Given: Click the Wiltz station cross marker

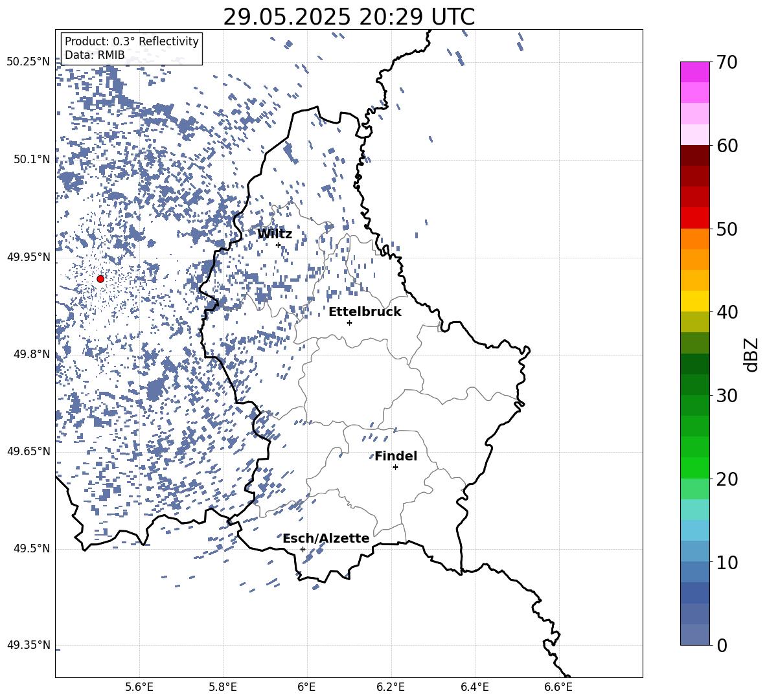Looking at the screenshot, I should tap(279, 245).
